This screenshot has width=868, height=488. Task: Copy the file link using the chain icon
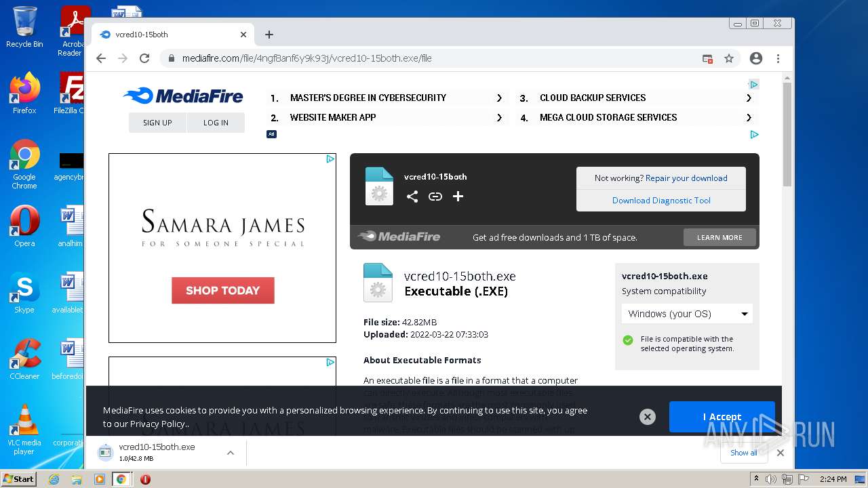tap(435, 197)
